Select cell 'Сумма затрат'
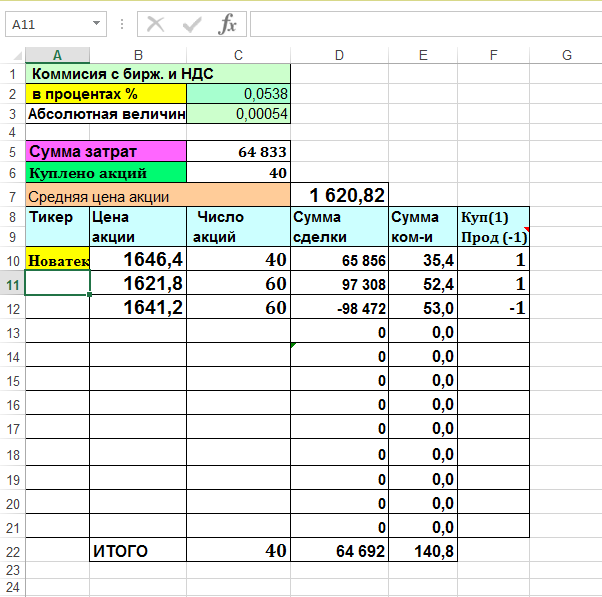The image size is (602, 597). [x=106, y=151]
